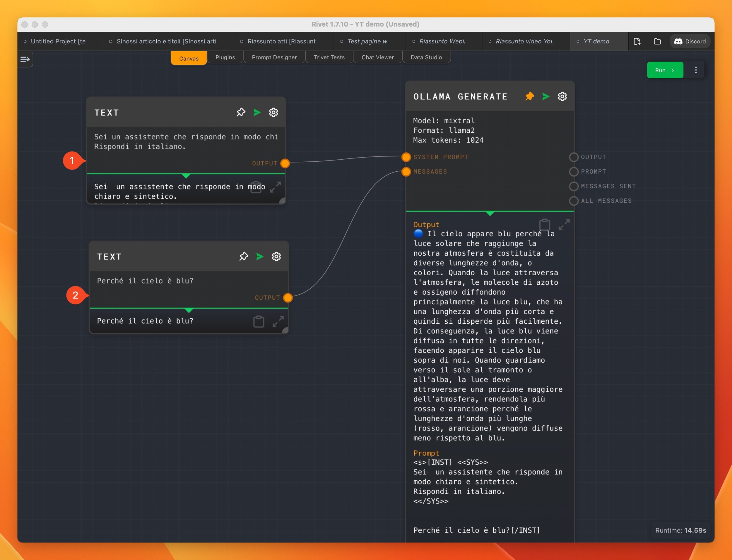Click output port of system prompt Text node
Image resolution: width=732 pixels, height=560 pixels.
285,163
